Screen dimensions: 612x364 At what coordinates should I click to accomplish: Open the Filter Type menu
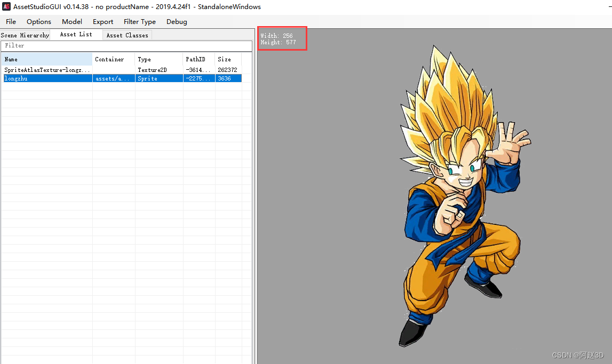click(x=139, y=22)
